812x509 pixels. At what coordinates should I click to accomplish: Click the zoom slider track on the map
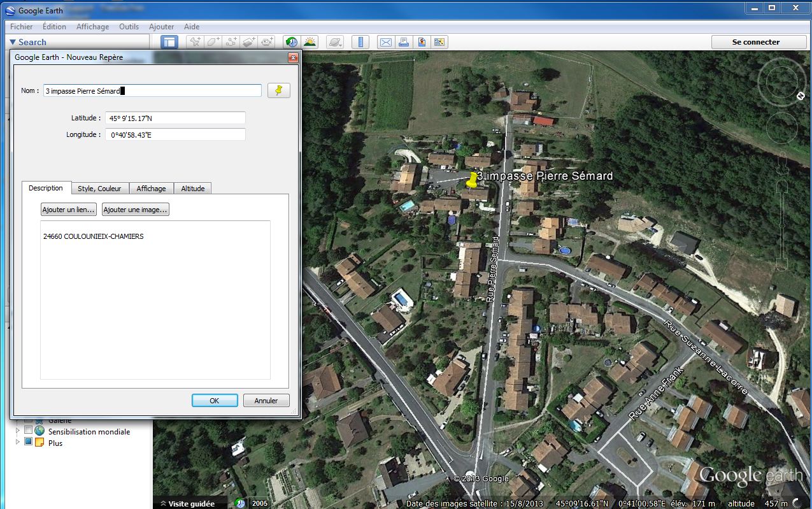pos(782,227)
